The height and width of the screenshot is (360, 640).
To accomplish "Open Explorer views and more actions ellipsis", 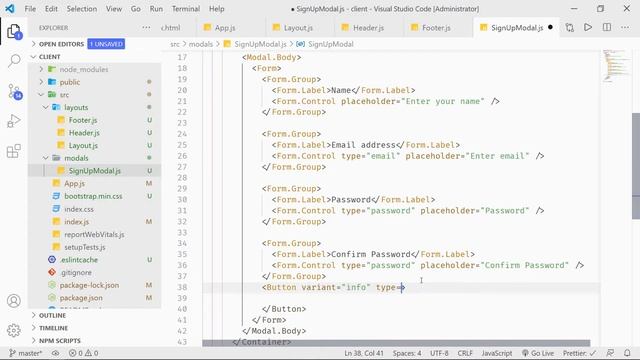I will click(146, 27).
